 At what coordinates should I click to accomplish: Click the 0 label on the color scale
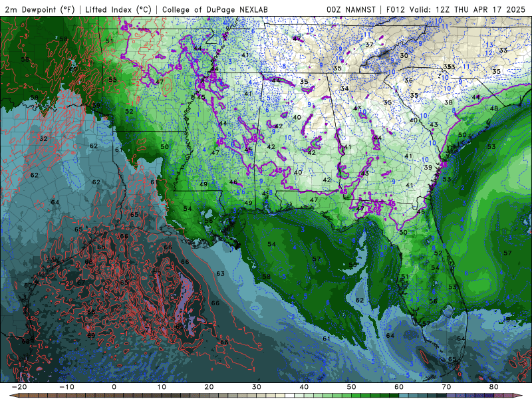coord(114,387)
